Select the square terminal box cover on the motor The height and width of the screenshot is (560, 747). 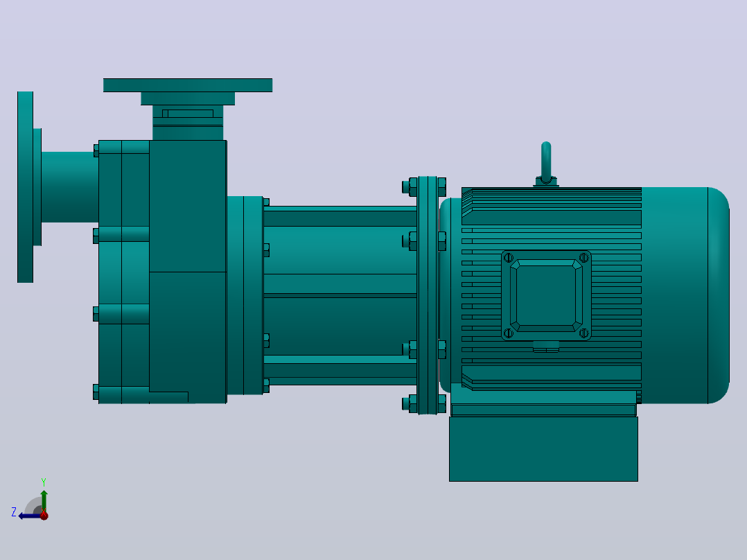coord(546,295)
